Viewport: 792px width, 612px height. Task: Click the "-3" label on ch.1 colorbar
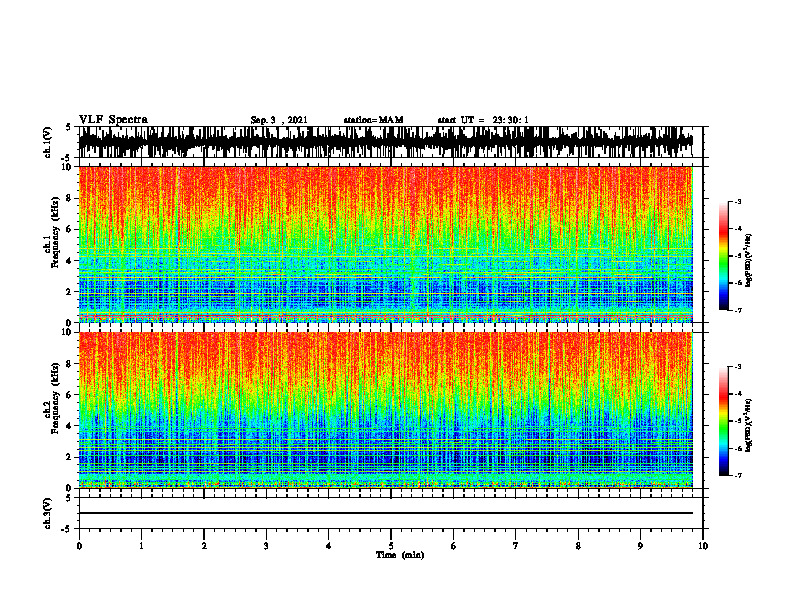click(738, 201)
